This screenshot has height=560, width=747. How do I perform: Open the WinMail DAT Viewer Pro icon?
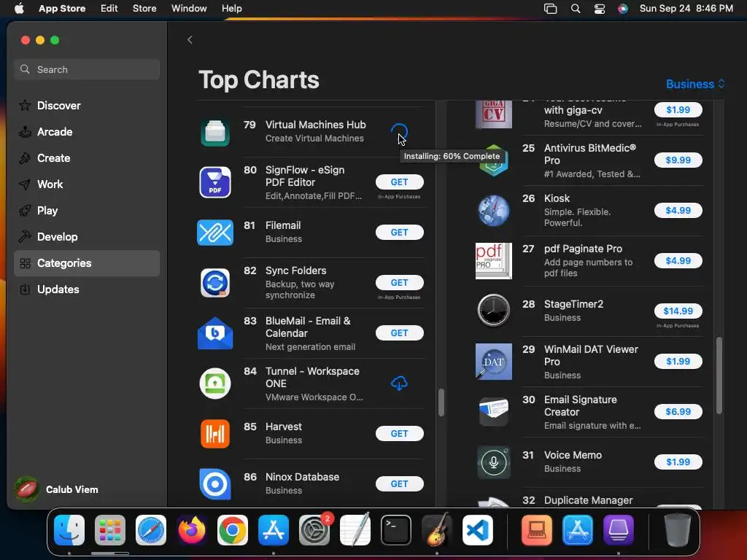(x=494, y=362)
